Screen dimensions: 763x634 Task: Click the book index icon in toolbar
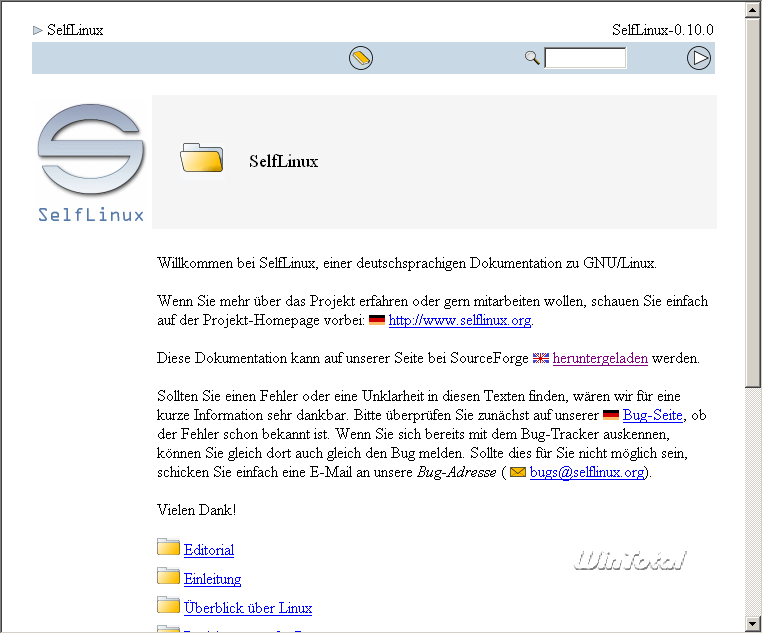pyautogui.click(x=361, y=58)
